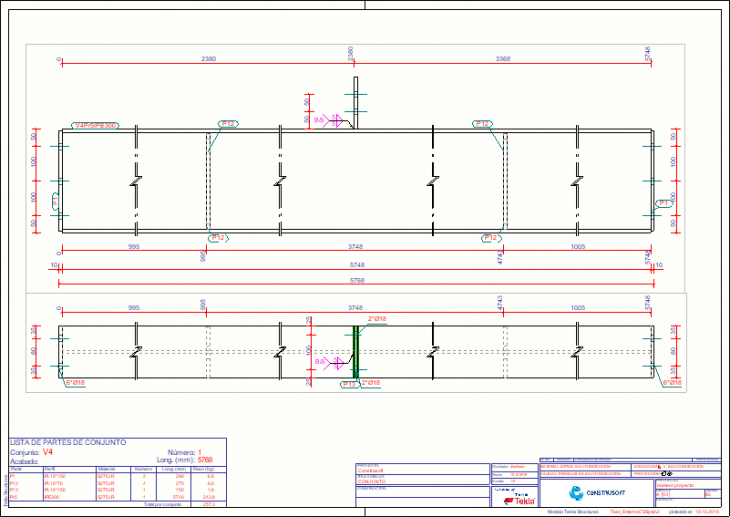Select the upper-left P12 part mark
This screenshot has height=517, width=730.
click(x=228, y=123)
